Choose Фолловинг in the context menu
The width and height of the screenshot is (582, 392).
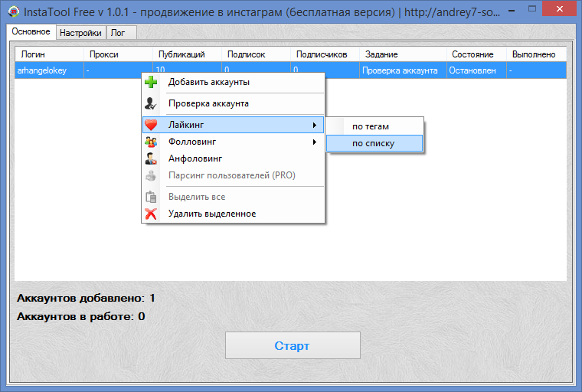tap(233, 142)
